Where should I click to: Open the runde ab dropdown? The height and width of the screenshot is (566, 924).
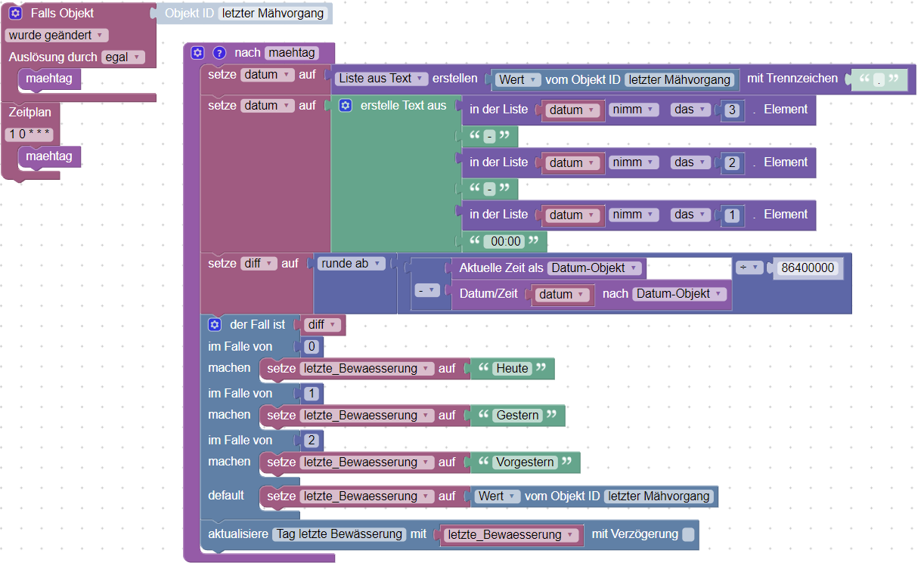click(x=351, y=264)
